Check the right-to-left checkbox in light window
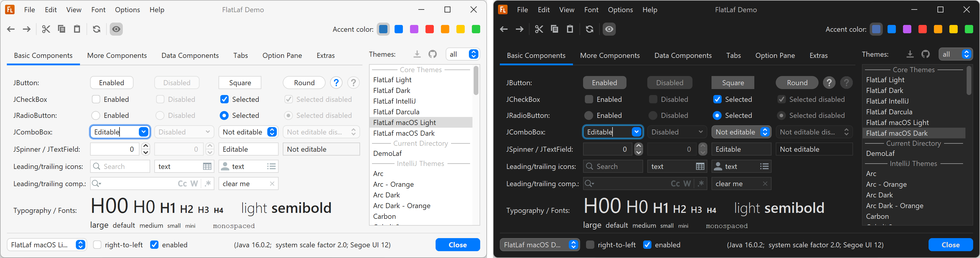The width and height of the screenshot is (980, 258). pyautogui.click(x=98, y=245)
